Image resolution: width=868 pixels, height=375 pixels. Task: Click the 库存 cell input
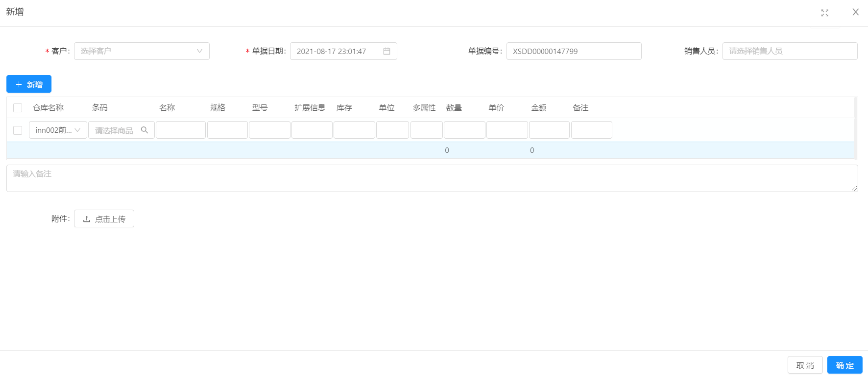[x=354, y=130]
